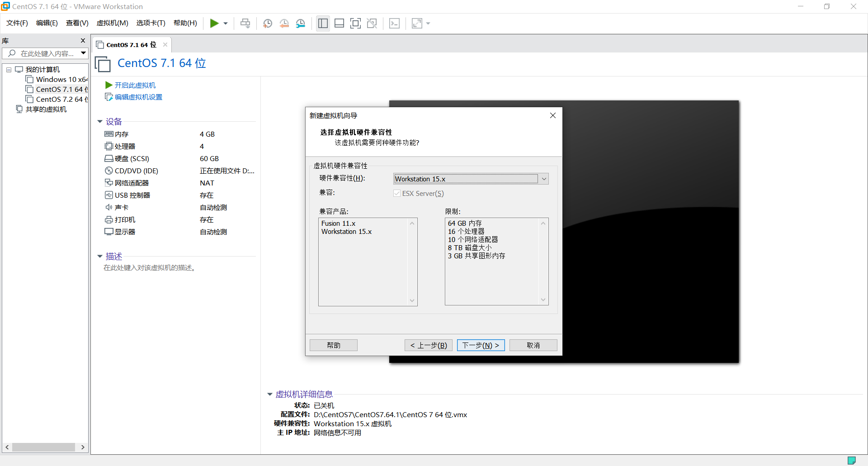Open the console view icon

[x=394, y=24]
